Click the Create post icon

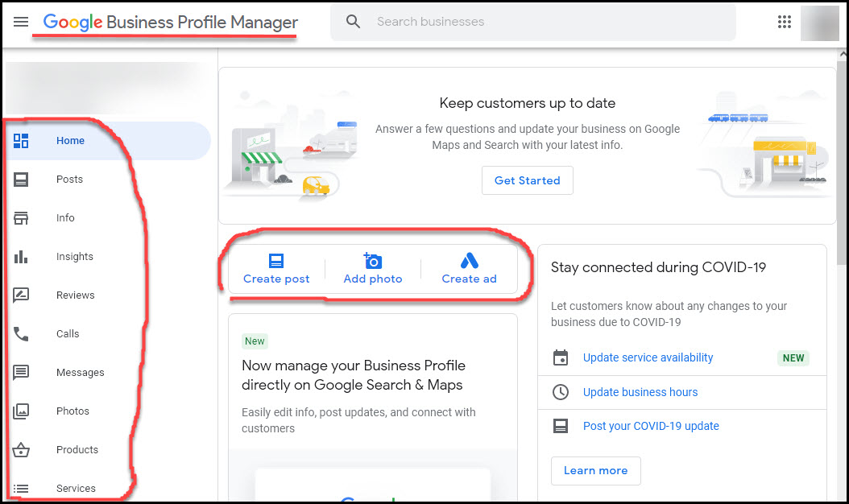coord(276,261)
